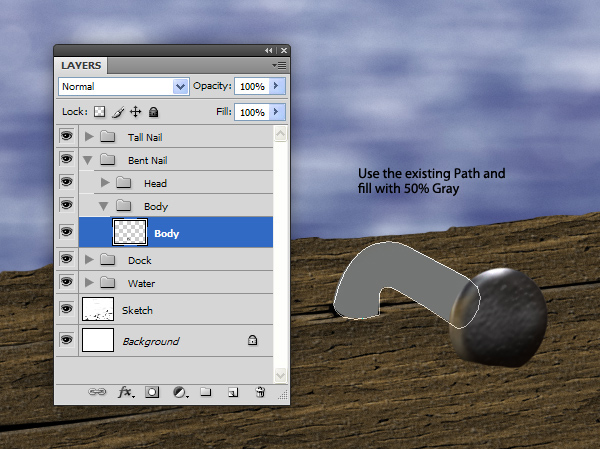
Task: Toggle visibility of Head group
Action: (x=67, y=182)
